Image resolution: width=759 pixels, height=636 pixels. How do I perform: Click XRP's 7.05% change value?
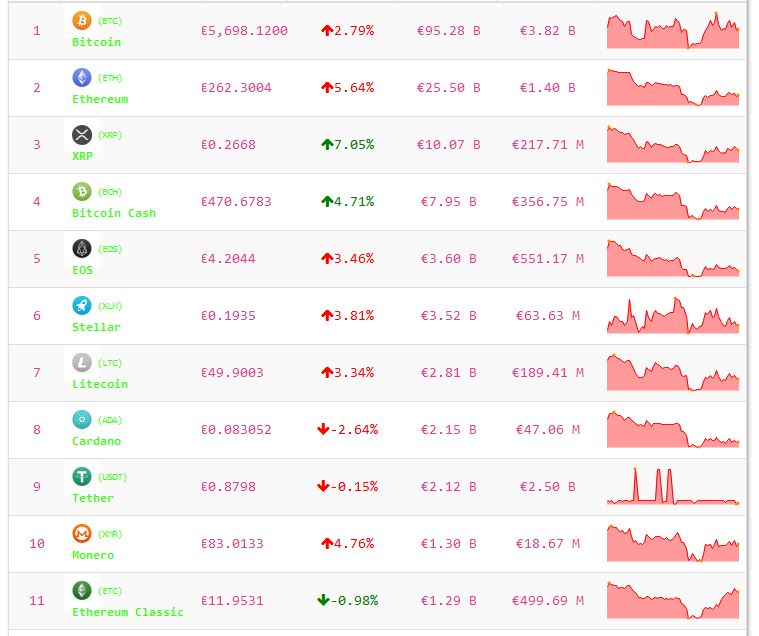click(347, 145)
